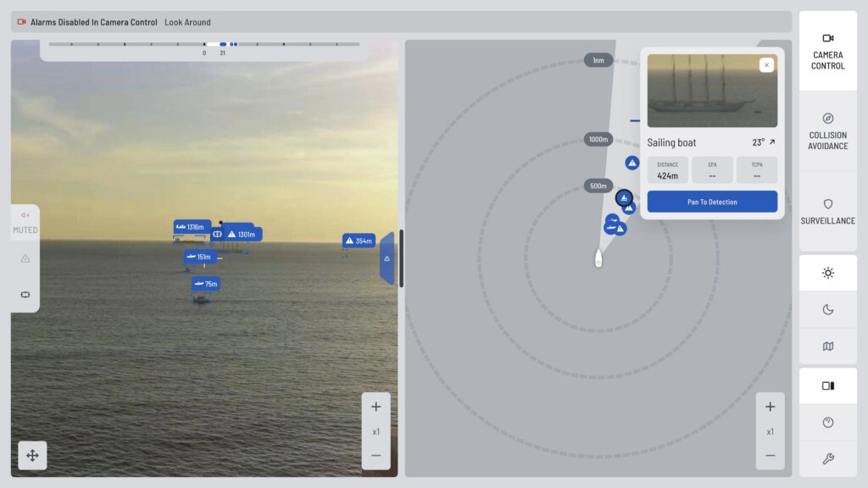The image size is (868, 488).
Task: Click the Pan To Detection button
Action: tap(712, 202)
